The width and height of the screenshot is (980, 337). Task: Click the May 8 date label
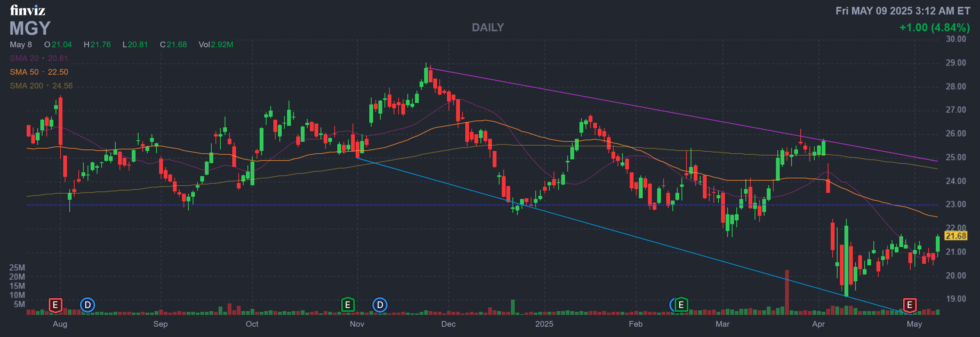coord(21,45)
